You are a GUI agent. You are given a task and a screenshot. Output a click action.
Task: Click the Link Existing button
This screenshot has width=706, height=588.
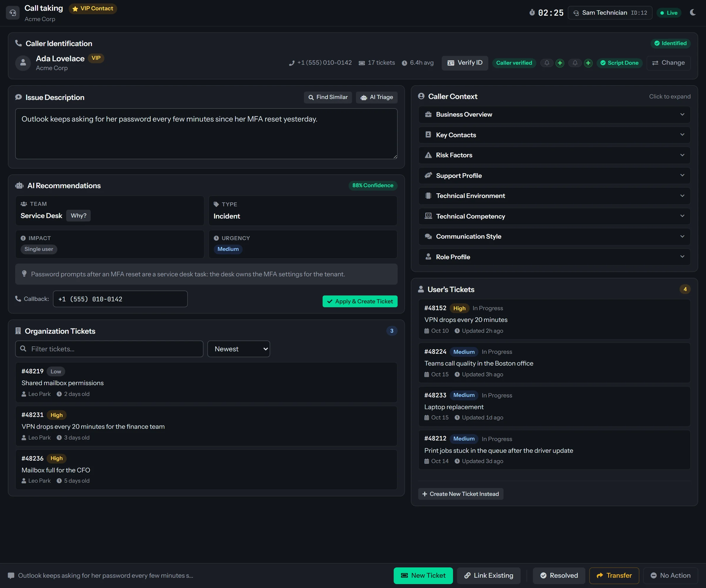(489, 576)
